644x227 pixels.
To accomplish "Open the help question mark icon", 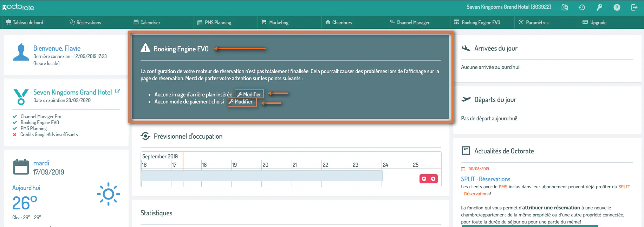I will 617,7.
